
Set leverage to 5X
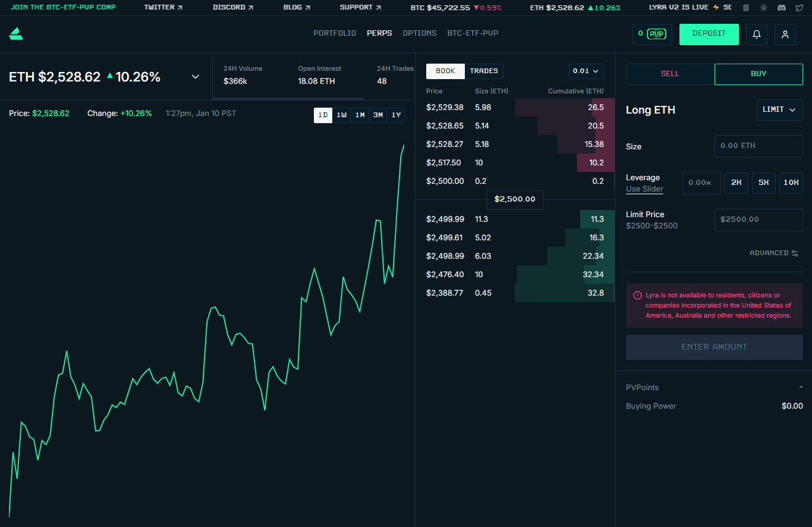(764, 183)
